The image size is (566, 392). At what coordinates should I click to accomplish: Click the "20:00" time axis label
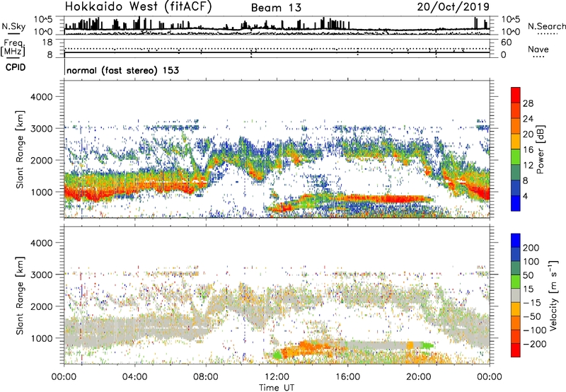click(419, 377)
